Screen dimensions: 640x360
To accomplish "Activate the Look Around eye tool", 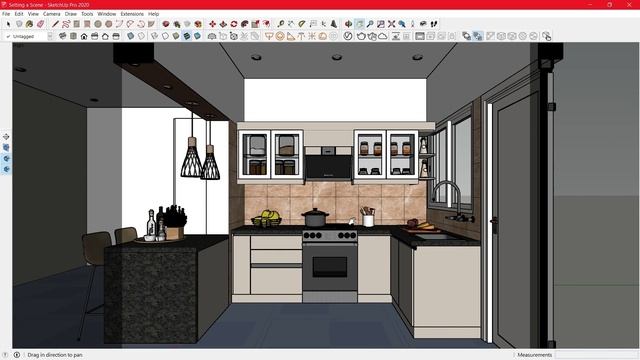I will [423, 24].
